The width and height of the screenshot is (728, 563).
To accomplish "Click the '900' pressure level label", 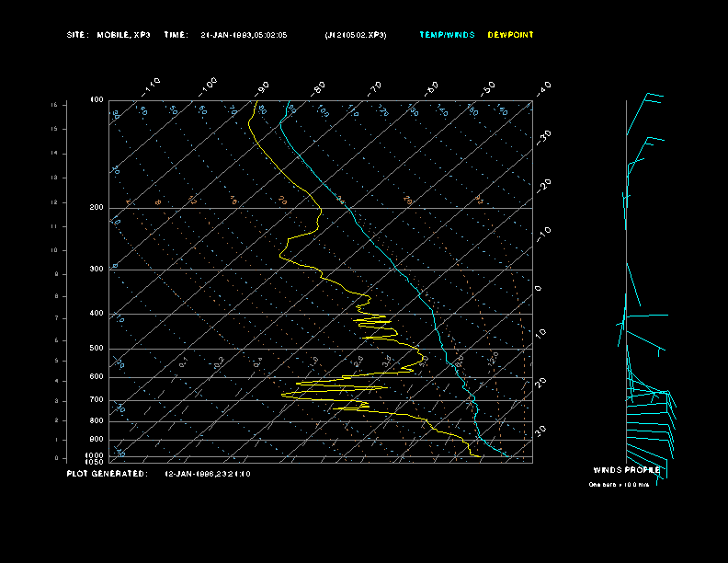I will pyautogui.click(x=97, y=440).
